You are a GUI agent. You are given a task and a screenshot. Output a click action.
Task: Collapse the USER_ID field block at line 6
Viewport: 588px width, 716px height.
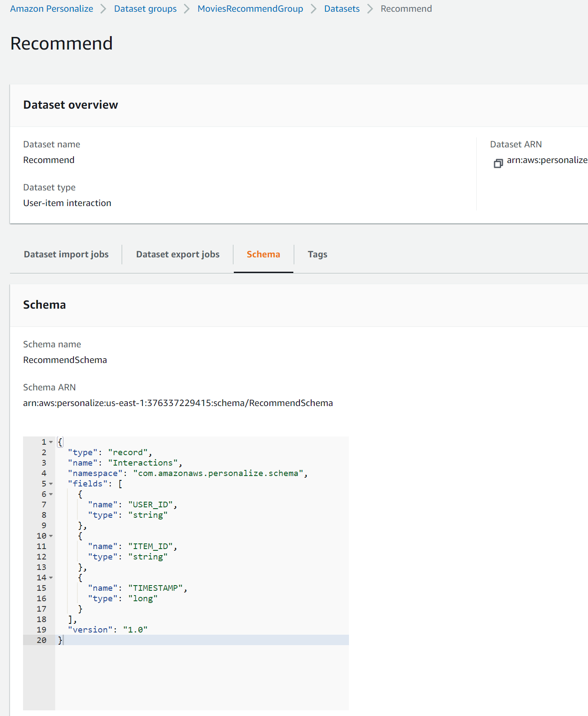click(51, 494)
